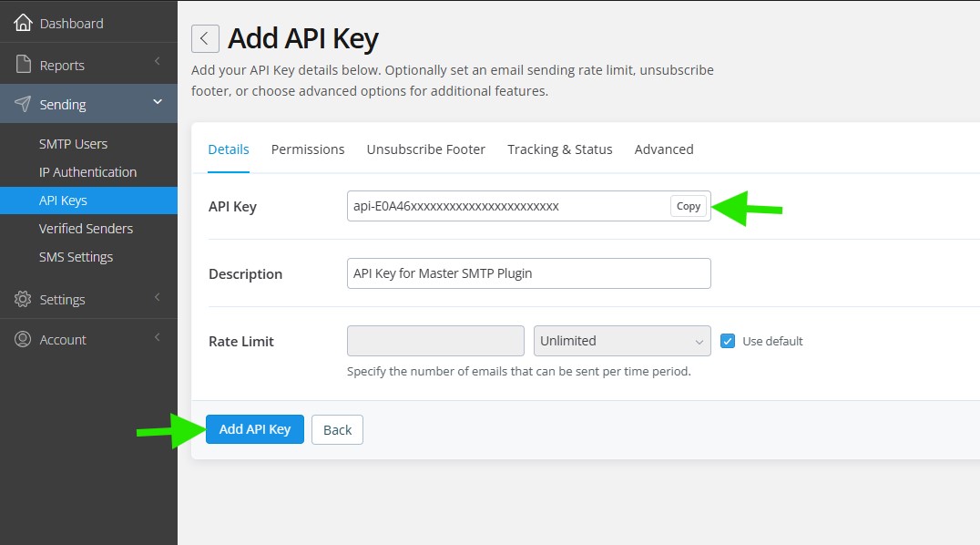The height and width of the screenshot is (545, 980).
Task: Switch to the Permissions tab
Action: click(x=308, y=149)
